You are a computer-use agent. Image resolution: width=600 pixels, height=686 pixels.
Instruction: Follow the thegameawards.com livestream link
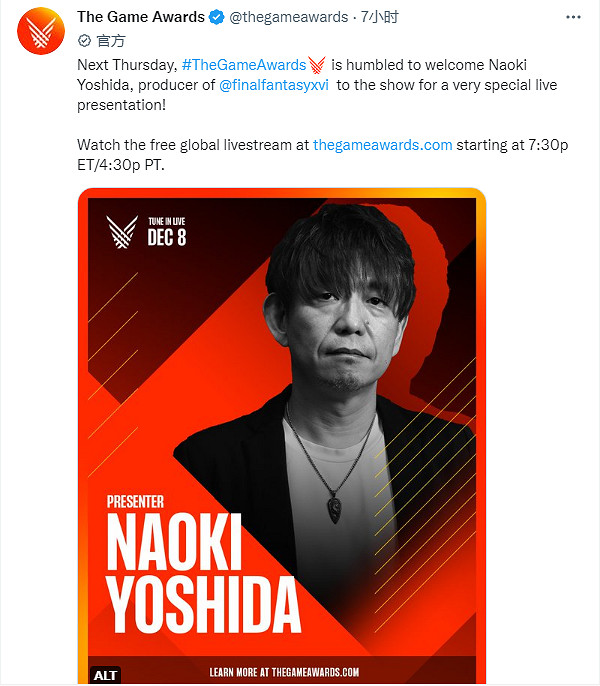382,145
